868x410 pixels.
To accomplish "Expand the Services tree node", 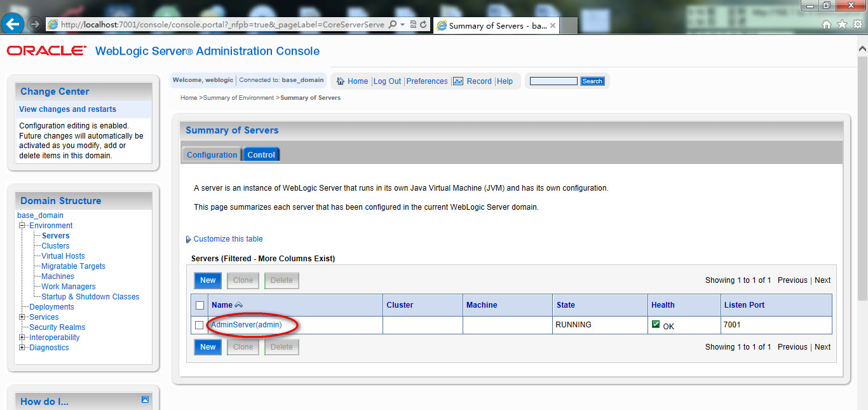I will pyautogui.click(x=22, y=317).
